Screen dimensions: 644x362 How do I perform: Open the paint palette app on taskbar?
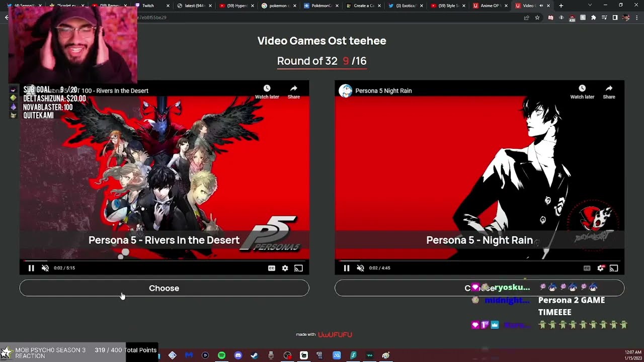(386, 355)
